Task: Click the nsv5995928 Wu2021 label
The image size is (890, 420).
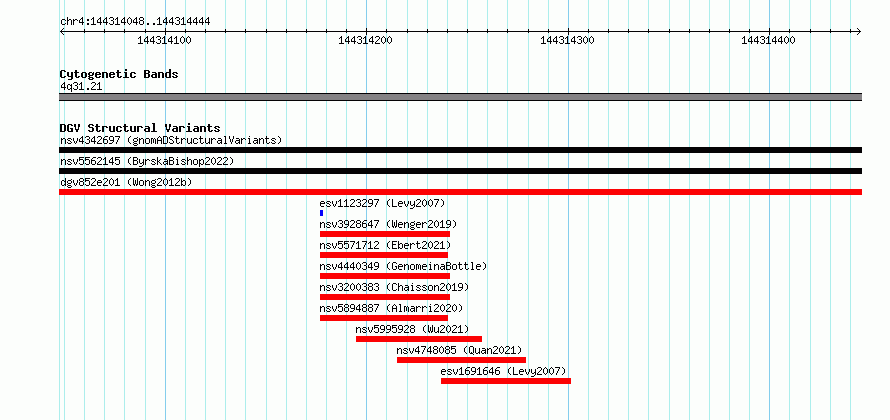Action: click(413, 329)
